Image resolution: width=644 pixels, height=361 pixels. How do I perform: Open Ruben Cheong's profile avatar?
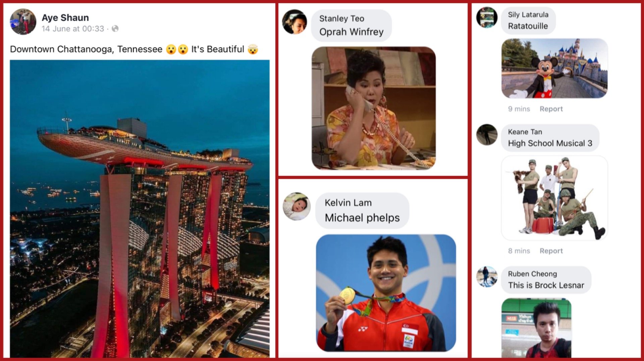click(487, 276)
